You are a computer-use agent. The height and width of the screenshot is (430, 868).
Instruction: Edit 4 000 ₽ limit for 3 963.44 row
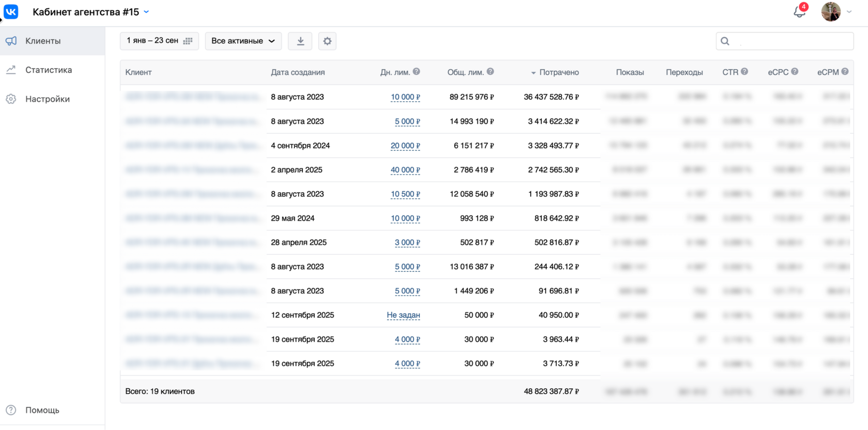407,340
